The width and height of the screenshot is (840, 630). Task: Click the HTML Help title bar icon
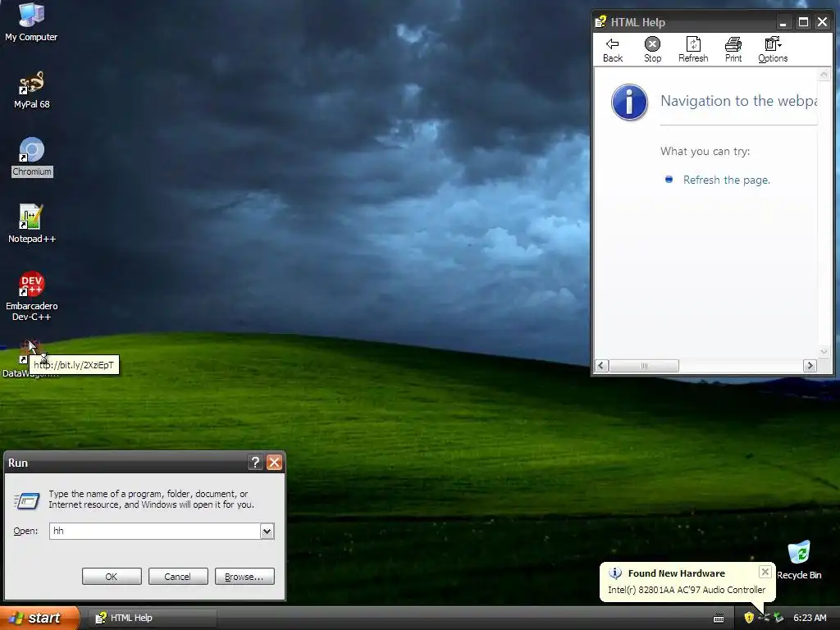[x=600, y=22]
